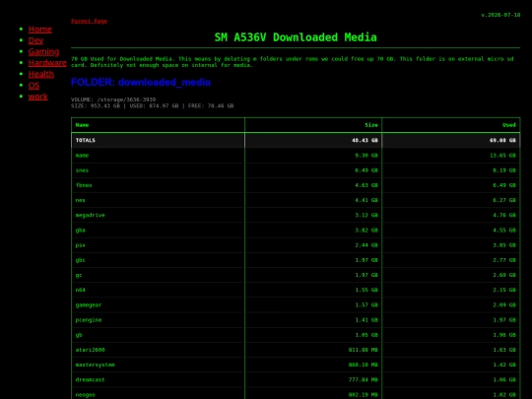Click the FOLDER: downloaded_media heading
532x399 pixels.
point(141,82)
